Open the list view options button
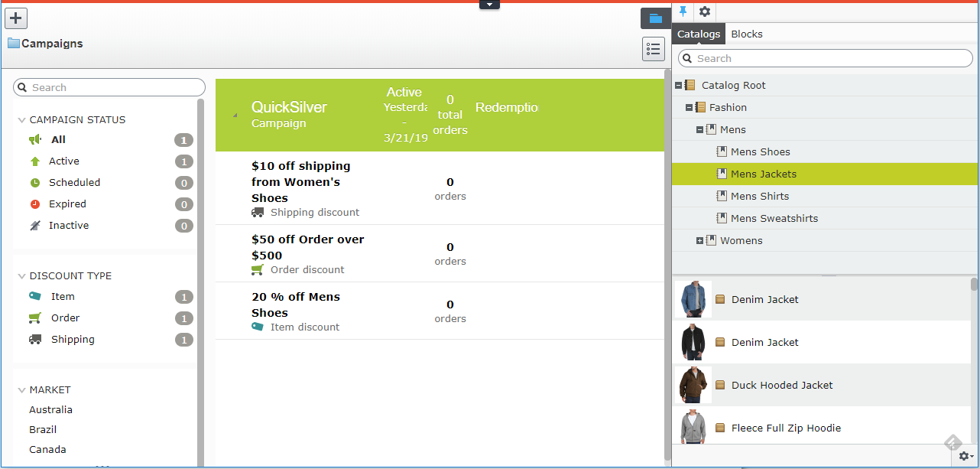980x469 pixels. point(654,49)
